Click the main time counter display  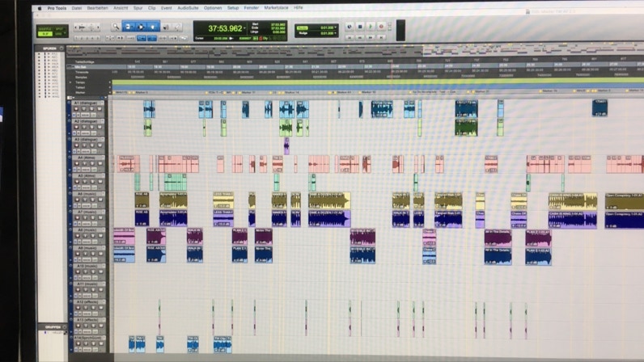click(220, 28)
